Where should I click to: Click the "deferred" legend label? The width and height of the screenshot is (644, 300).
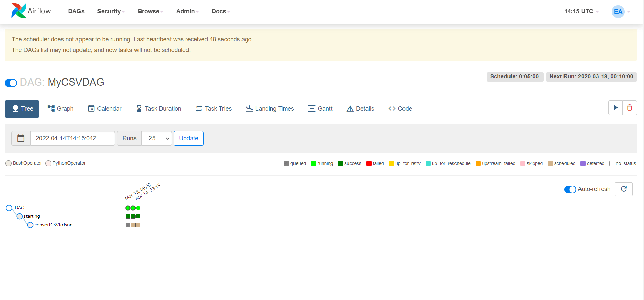(x=595, y=164)
